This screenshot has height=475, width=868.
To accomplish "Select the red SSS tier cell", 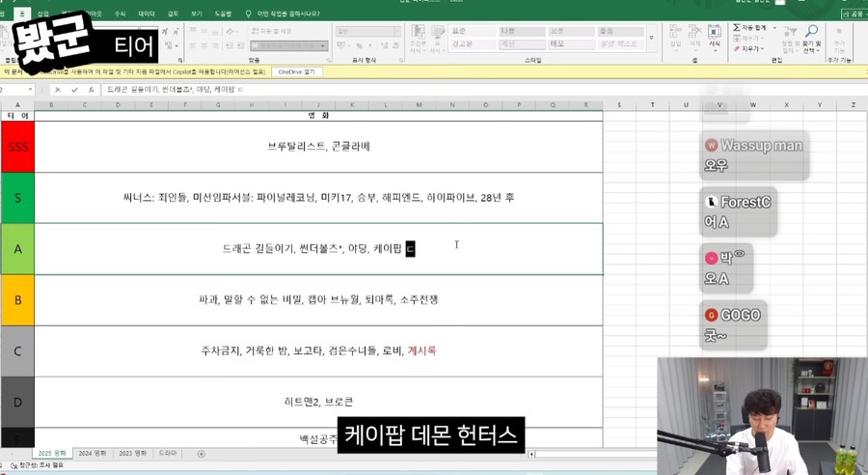I will (x=17, y=147).
